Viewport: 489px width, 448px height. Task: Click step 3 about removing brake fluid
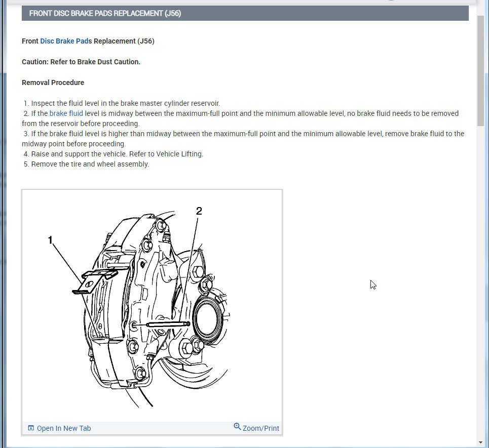[x=243, y=139]
